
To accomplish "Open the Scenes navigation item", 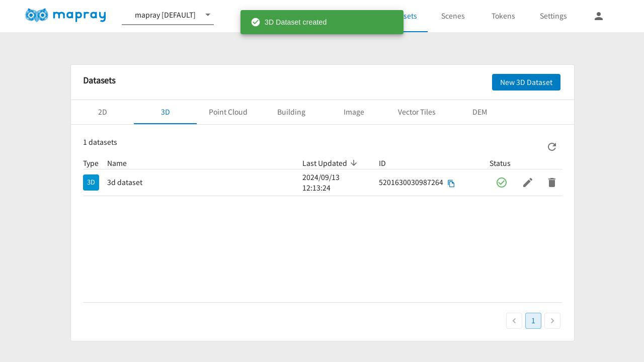I will pos(453,16).
